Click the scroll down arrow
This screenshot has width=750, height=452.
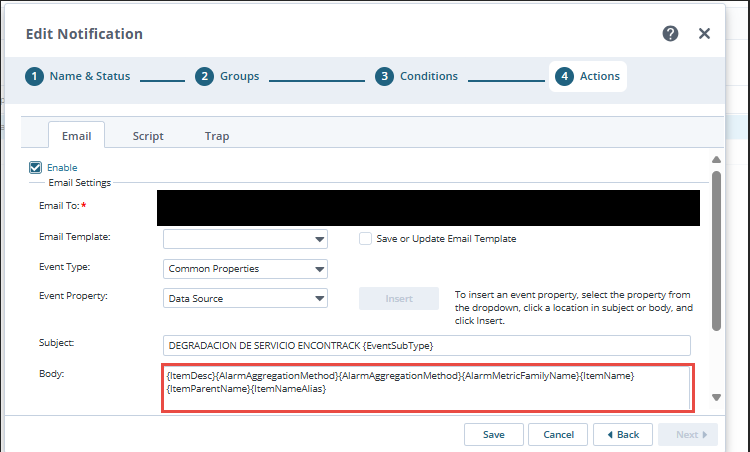tap(716, 397)
